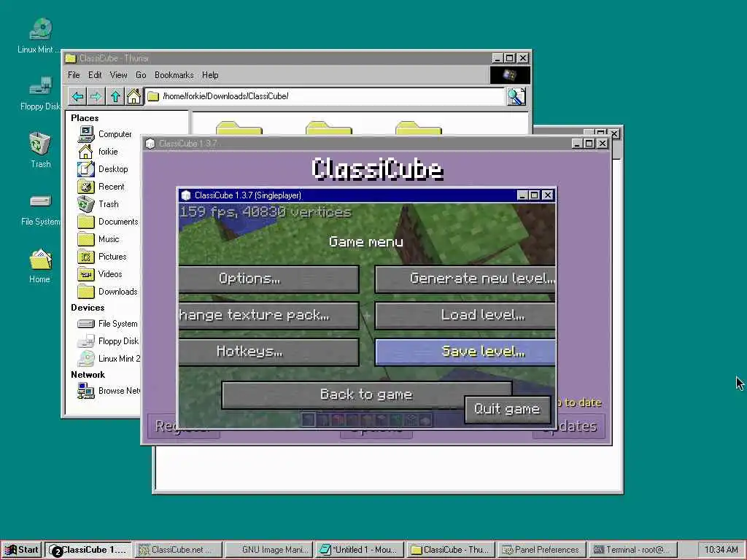Open the Help menu in Thunar
The image size is (747, 560).
[210, 75]
